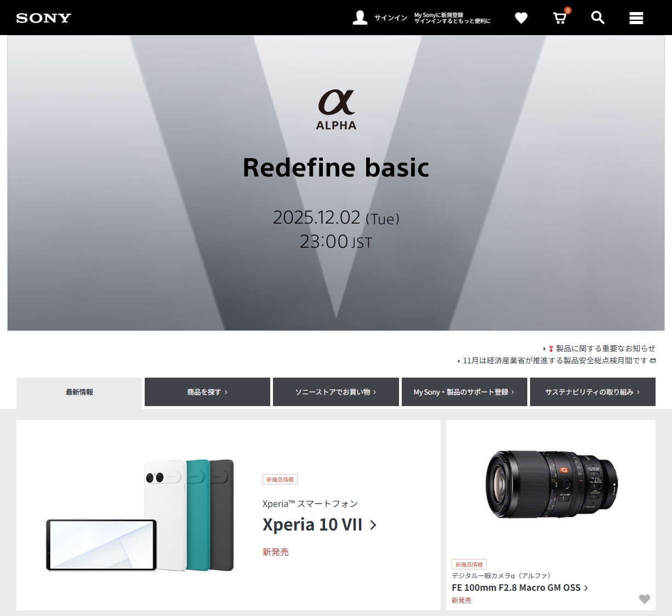Open search with the magnifier icon
The height and width of the screenshot is (616, 672).
[x=598, y=18]
